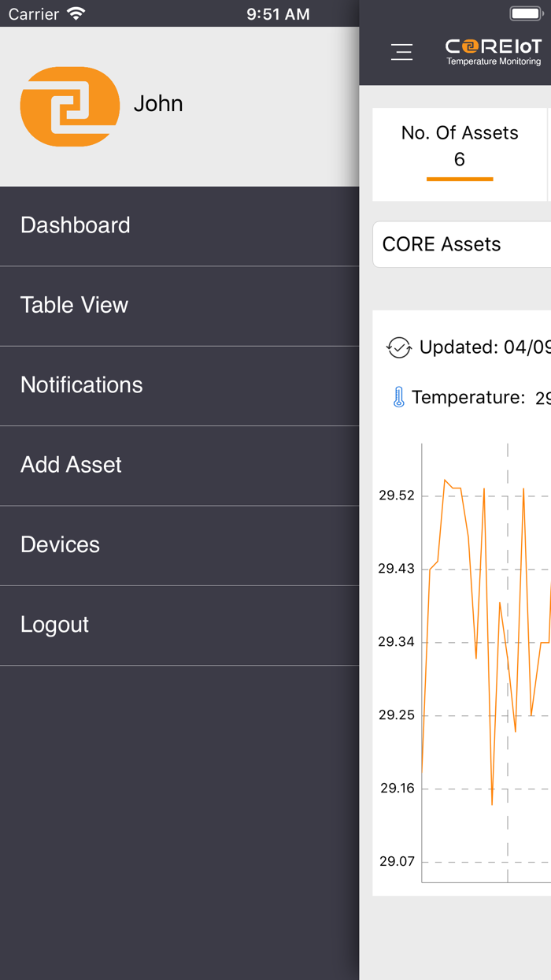Click the circular refresh checkmark icon beside Updated
This screenshot has height=980, width=551.
398,347
